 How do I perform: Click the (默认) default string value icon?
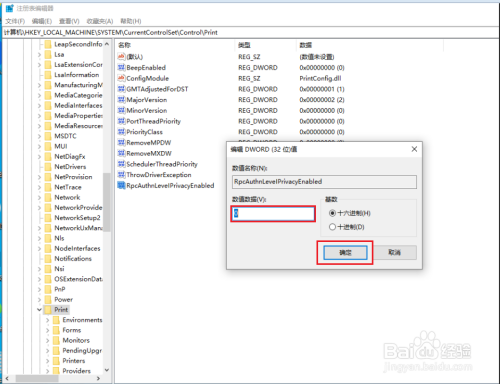pyautogui.click(x=121, y=57)
